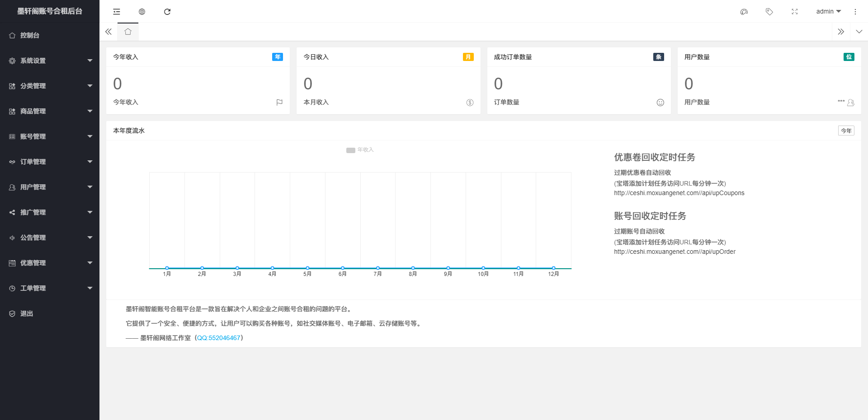This screenshot has height=420, width=868.
Task: Click the 1月 data point on chart
Action: point(167,268)
